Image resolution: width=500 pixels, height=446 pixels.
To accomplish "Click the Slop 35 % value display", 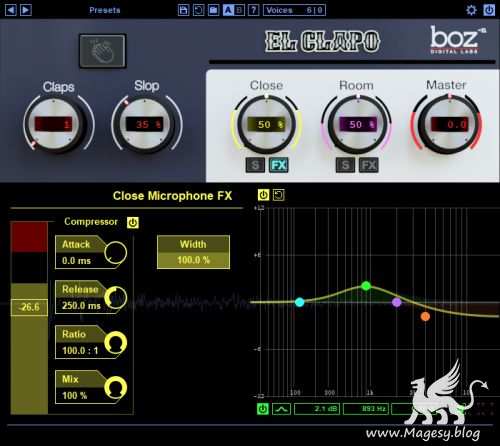I will point(145,124).
